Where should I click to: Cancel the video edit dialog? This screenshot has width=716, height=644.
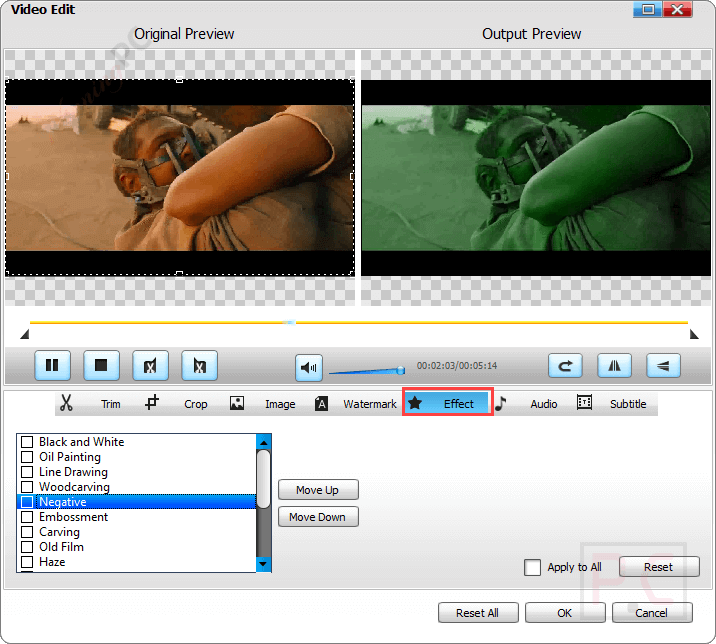pos(652,612)
